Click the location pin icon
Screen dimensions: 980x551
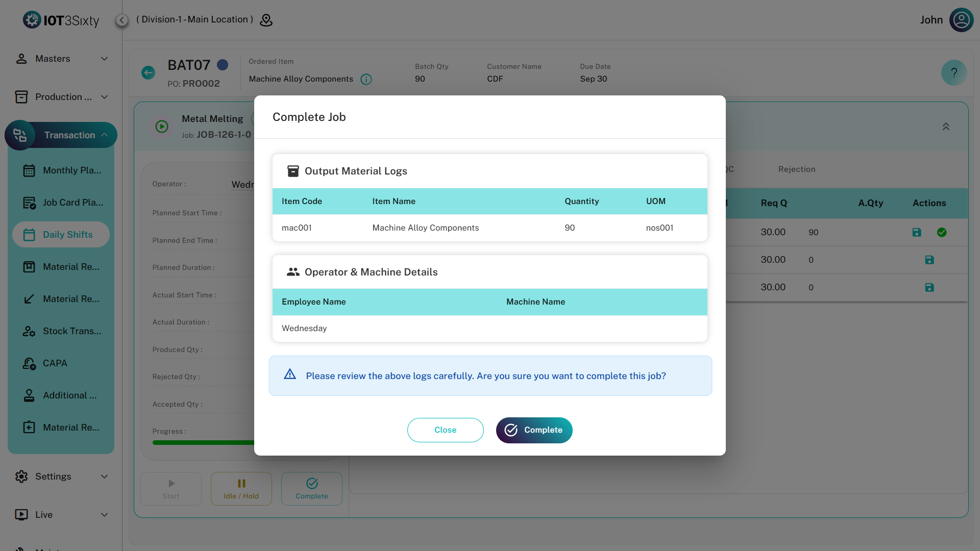click(x=266, y=20)
